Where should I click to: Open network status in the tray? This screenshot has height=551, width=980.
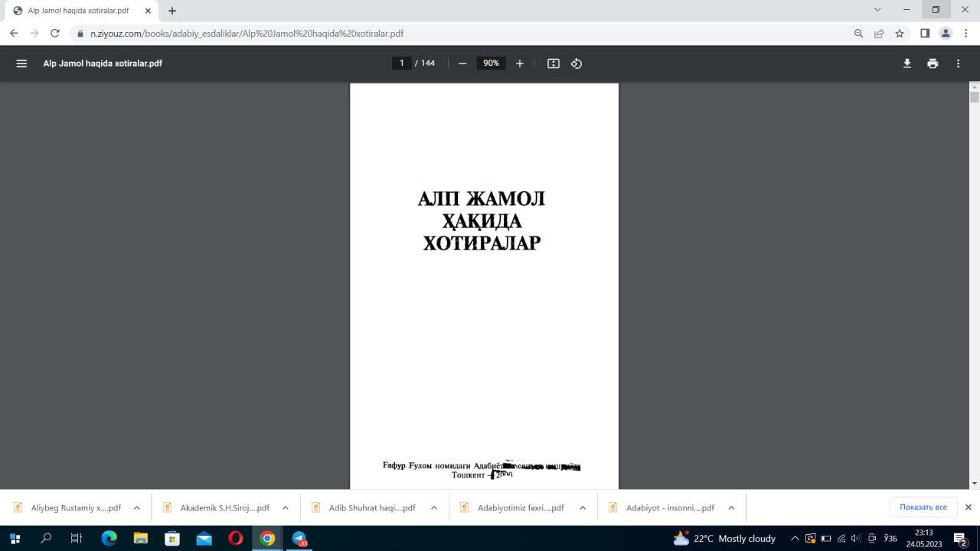coord(841,538)
